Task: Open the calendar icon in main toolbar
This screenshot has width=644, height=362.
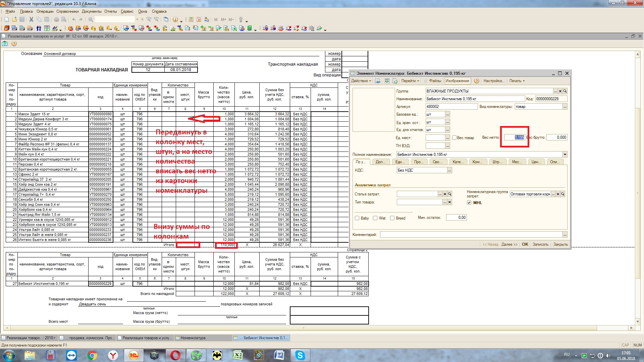Action: point(199,19)
